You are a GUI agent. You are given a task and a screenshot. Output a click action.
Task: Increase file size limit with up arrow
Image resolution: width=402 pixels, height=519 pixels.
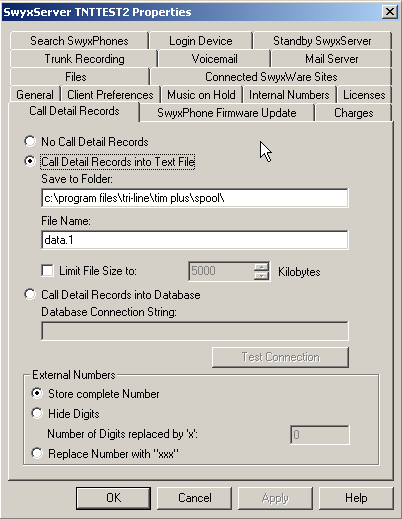(x=261, y=267)
